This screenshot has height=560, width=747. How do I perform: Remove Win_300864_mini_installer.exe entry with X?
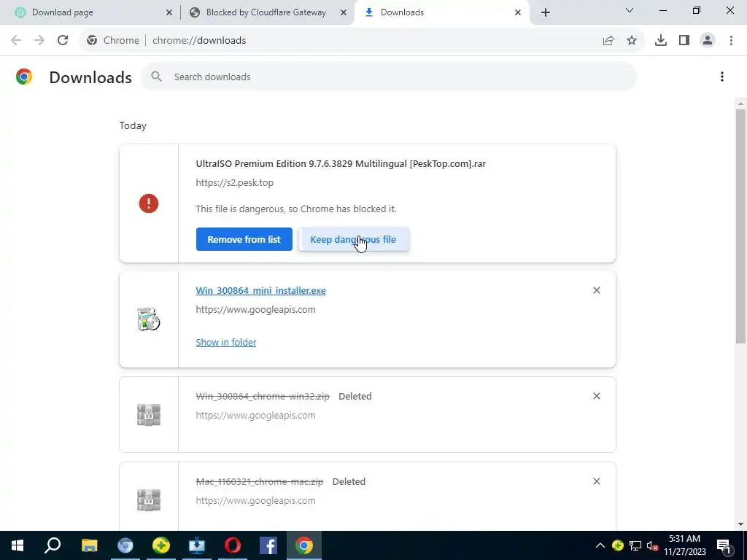coord(597,290)
